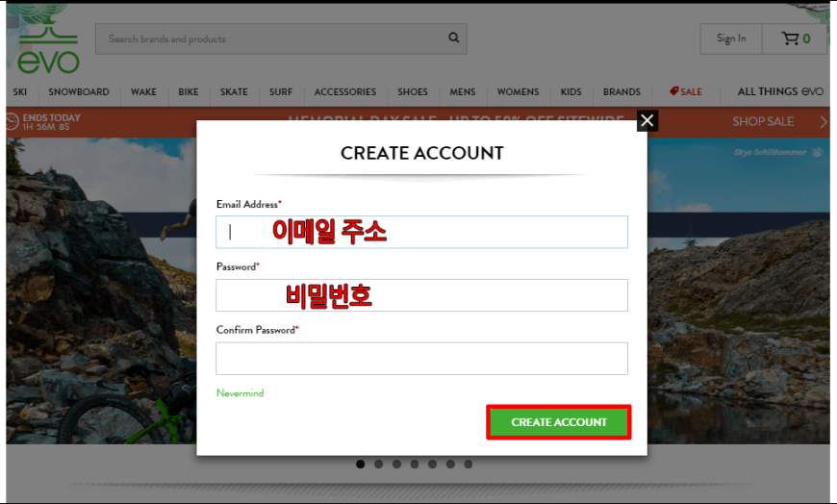Image resolution: width=837 pixels, height=504 pixels.
Task: Open ALL THINGS evo menu
Action: 780,91
